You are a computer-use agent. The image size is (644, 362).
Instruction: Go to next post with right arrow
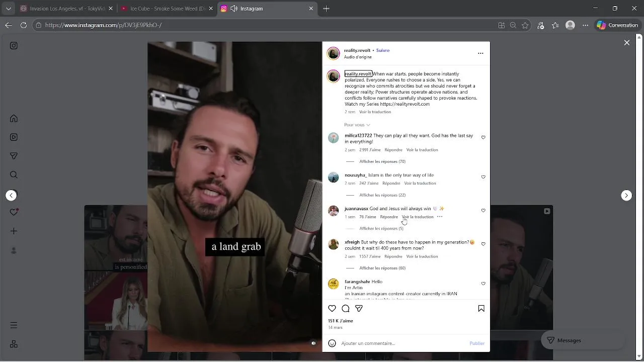[626, 195]
